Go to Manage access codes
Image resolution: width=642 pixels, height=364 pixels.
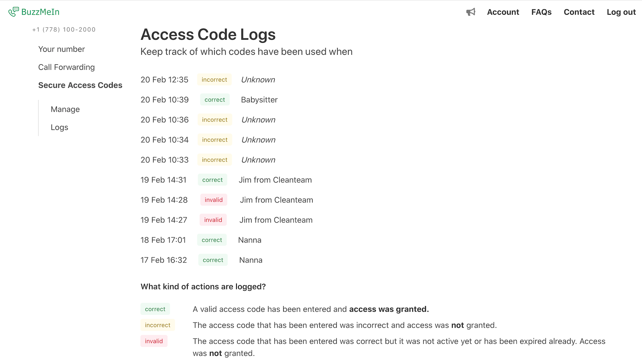[x=65, y=109]
